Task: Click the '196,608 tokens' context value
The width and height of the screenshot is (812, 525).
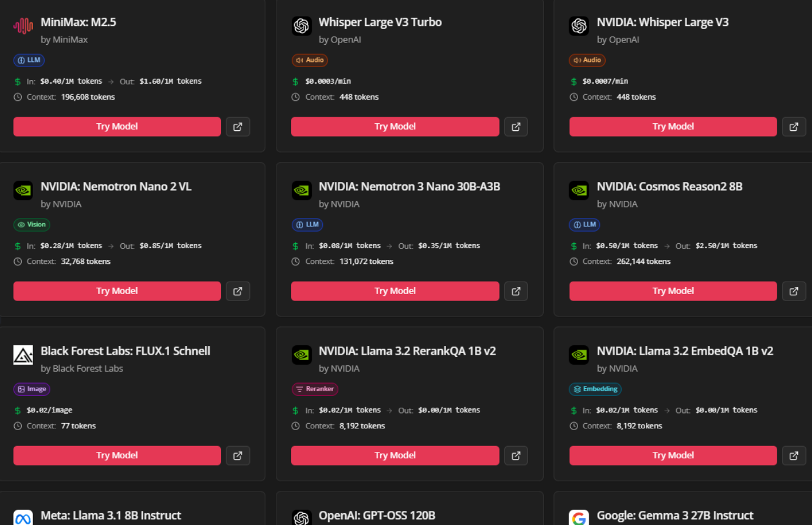Action: pyautogui.click(x=88, y=97)
